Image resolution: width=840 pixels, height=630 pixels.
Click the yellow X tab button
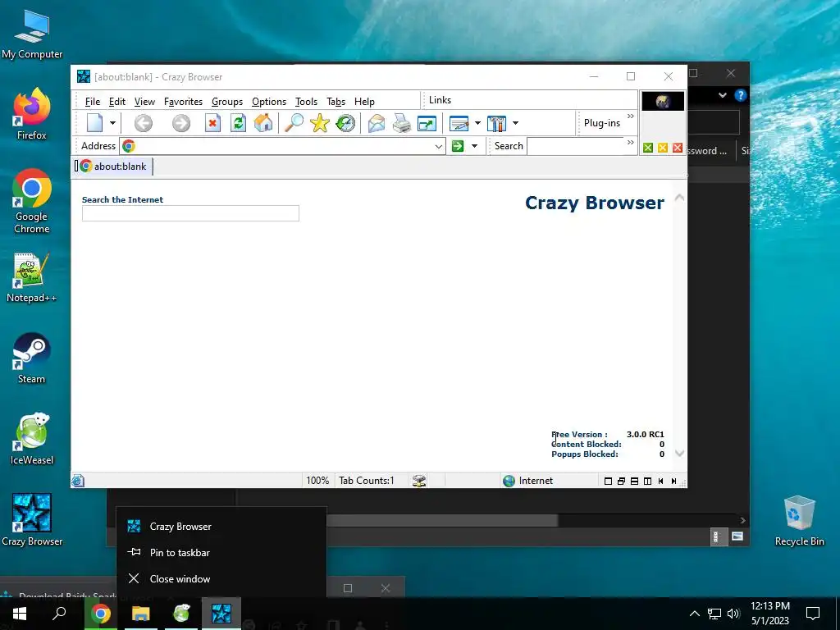coord(663,148)
